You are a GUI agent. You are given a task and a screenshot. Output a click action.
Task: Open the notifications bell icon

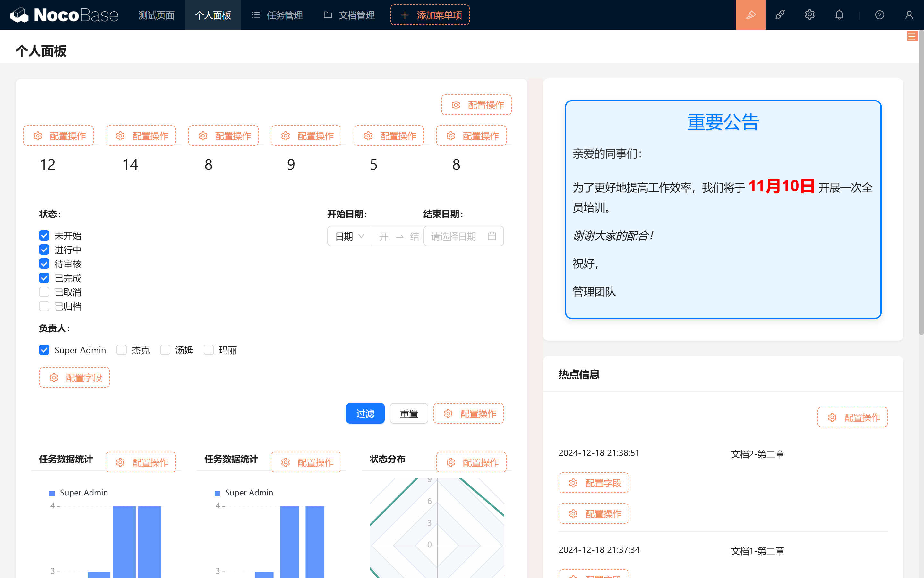tap(839, 15)
